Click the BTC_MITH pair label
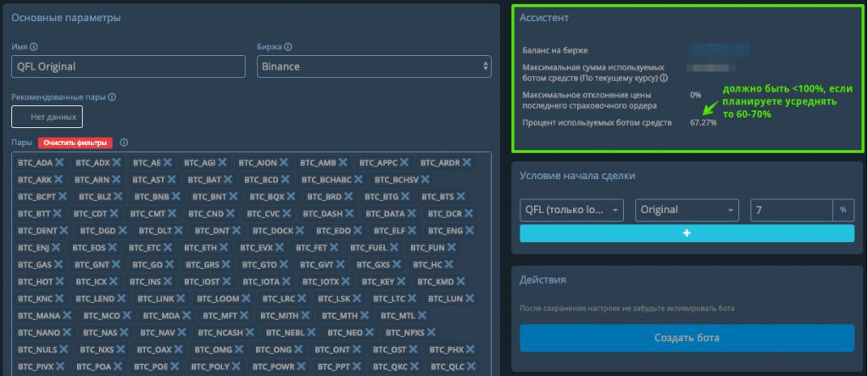This screenshot has height=376, width=868. 279,316
